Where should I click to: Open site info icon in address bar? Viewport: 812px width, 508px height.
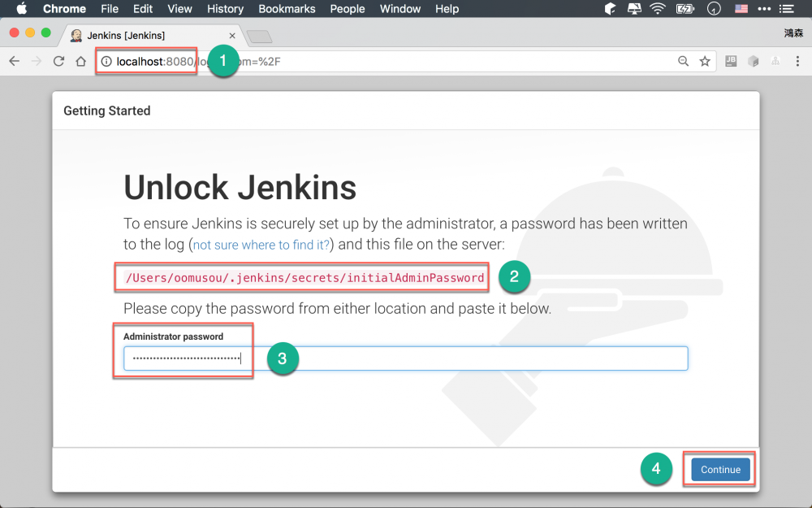[106, 61]
